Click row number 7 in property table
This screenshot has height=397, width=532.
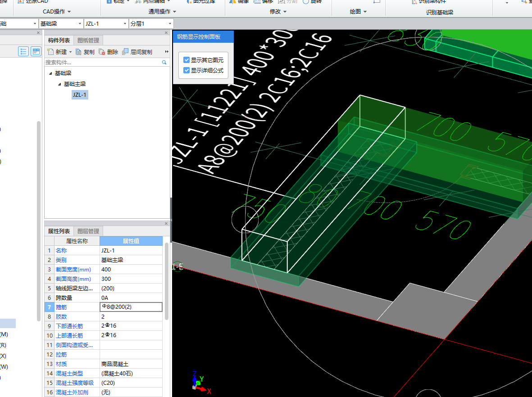49,307
